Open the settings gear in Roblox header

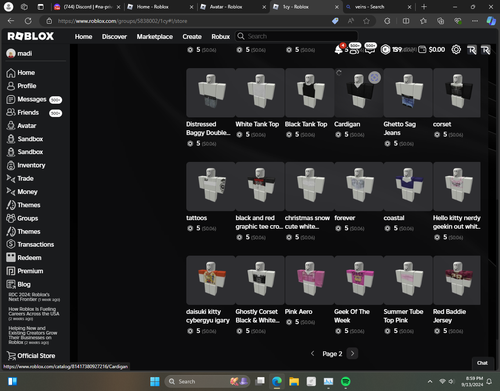(x=456, y=50)
